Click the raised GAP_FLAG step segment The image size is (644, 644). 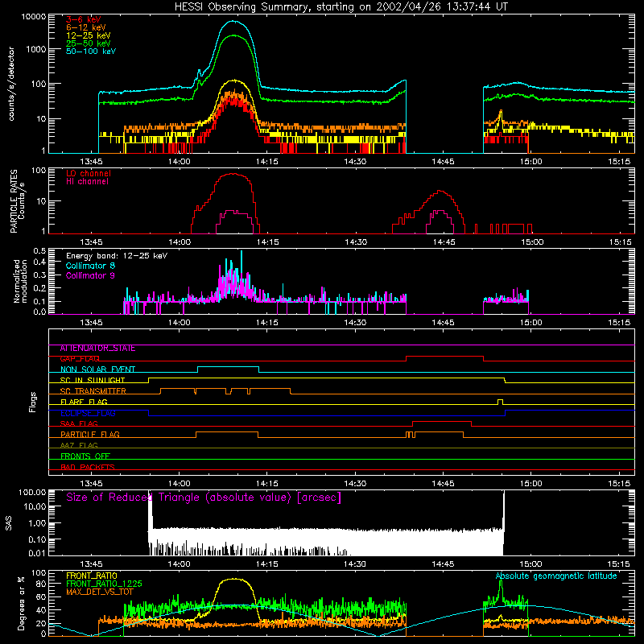445,357
